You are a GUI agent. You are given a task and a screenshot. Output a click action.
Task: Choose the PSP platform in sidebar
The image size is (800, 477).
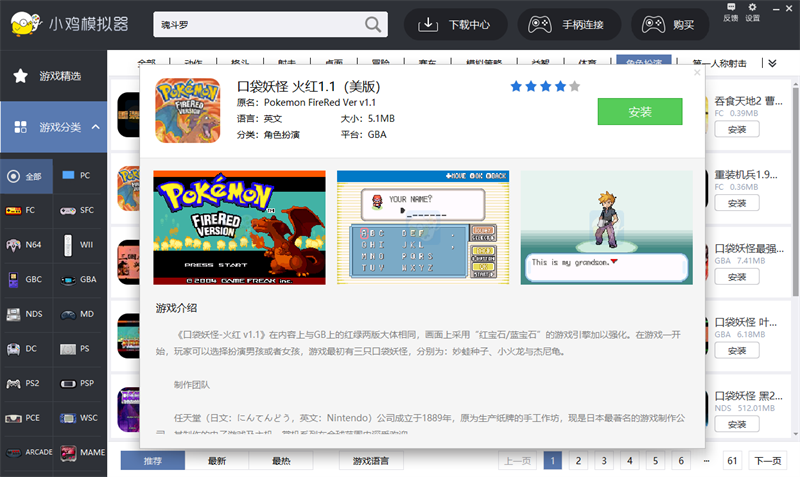pyautogui.click(x=79, y=383)
